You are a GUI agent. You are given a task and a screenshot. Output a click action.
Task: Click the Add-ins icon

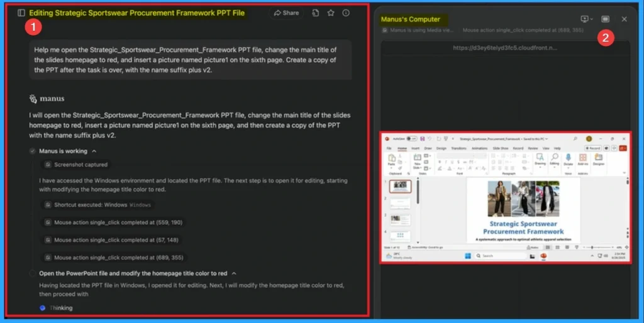[583, 159]
